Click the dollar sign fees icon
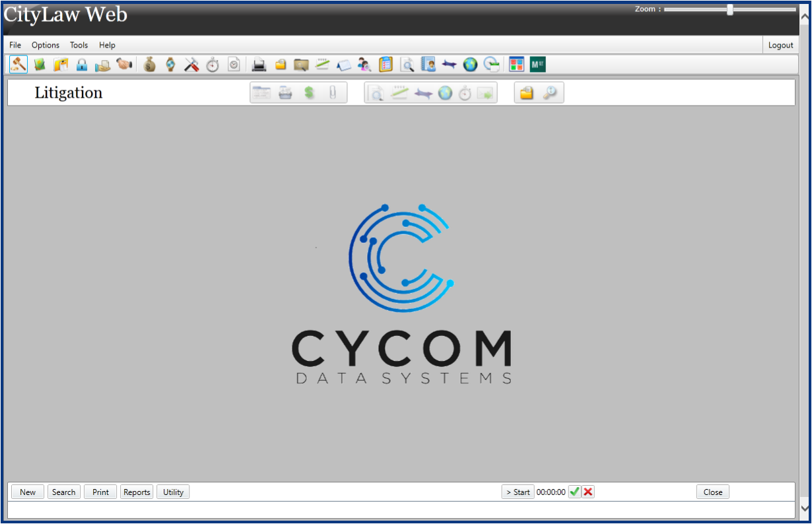Screen dimensions: 812x524 coord(308,92)
